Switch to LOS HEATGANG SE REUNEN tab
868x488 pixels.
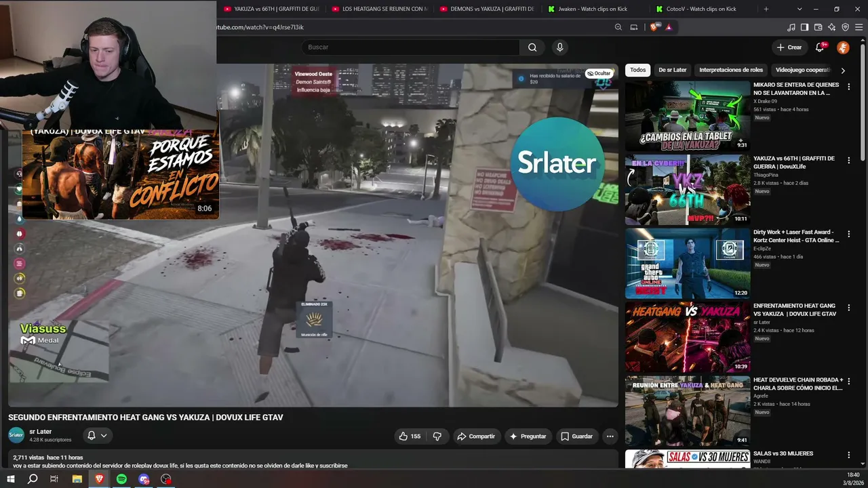point(380,9)
